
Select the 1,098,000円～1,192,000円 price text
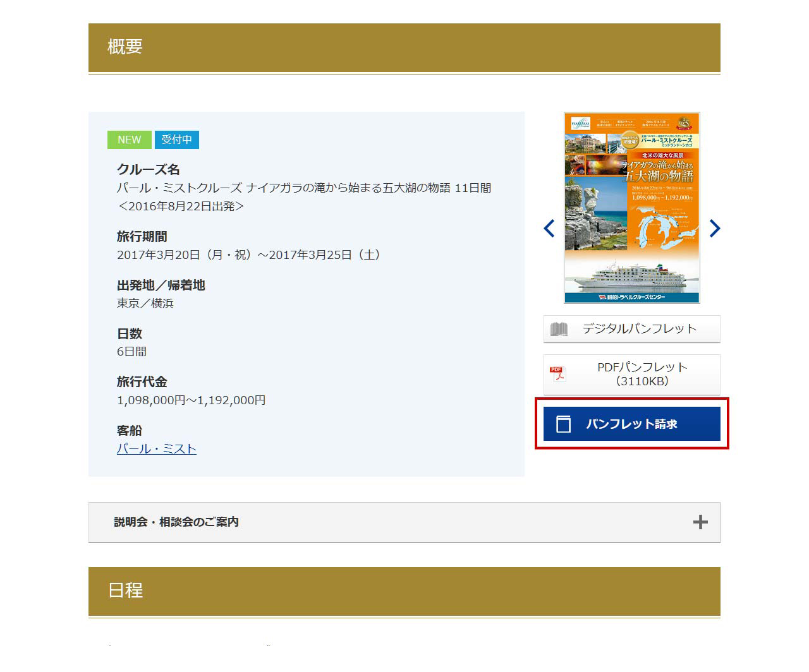(x=192, y=400)
